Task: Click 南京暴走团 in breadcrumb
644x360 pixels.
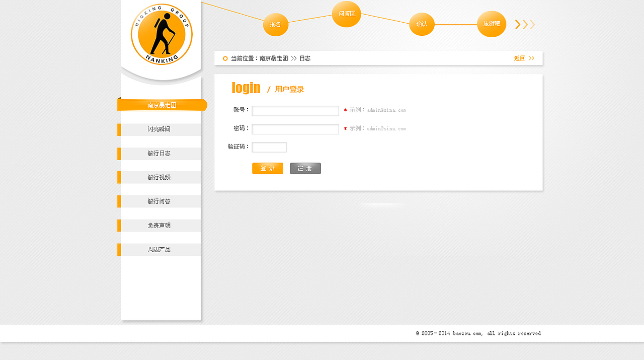Action: 274,58
